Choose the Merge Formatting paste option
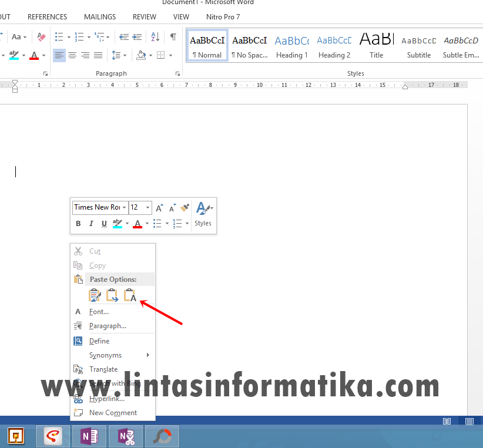Viewport: 483px width, 448px height. click(112, 295)
